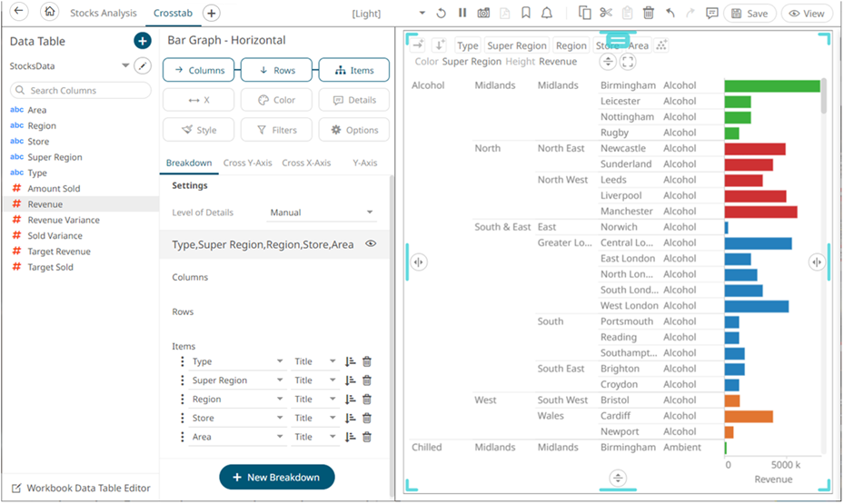Open the Type column dropdown in Items
The image size is (844, 504).
(x=237, y=361)
